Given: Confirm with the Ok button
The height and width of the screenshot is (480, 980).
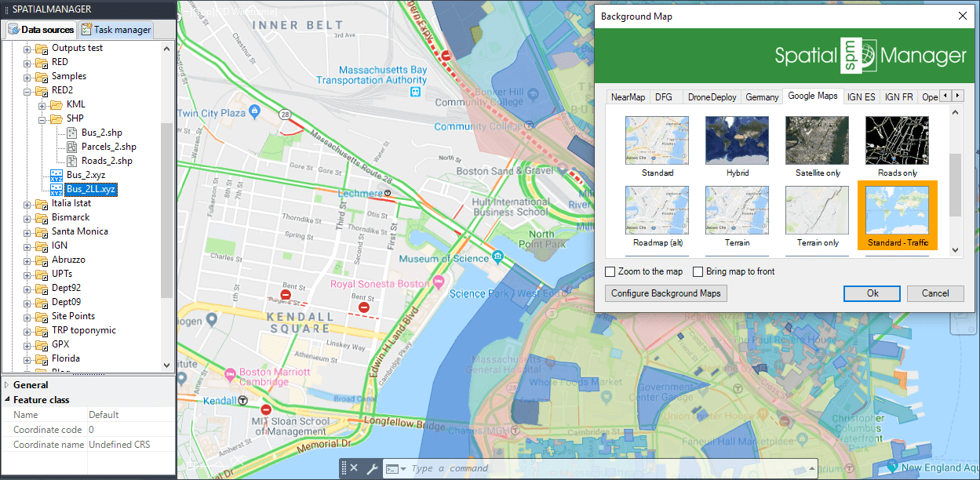Looking at the screenshot, I should (873, 293).
